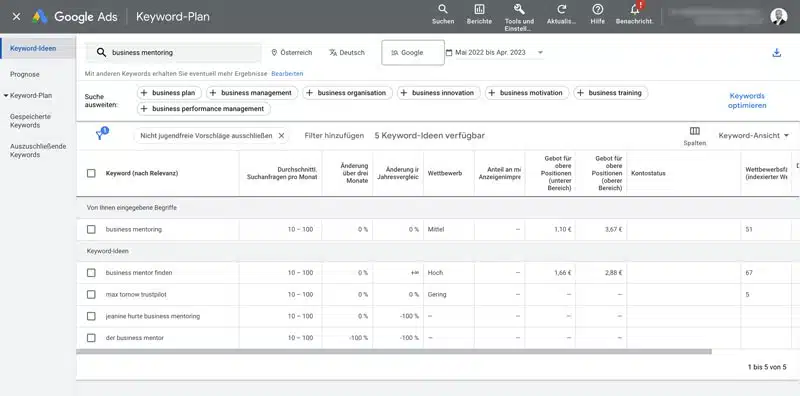Viewport: 800px width, 396px height.
Task: Open the date range dropdown arrow
Action: pos(540,53)
